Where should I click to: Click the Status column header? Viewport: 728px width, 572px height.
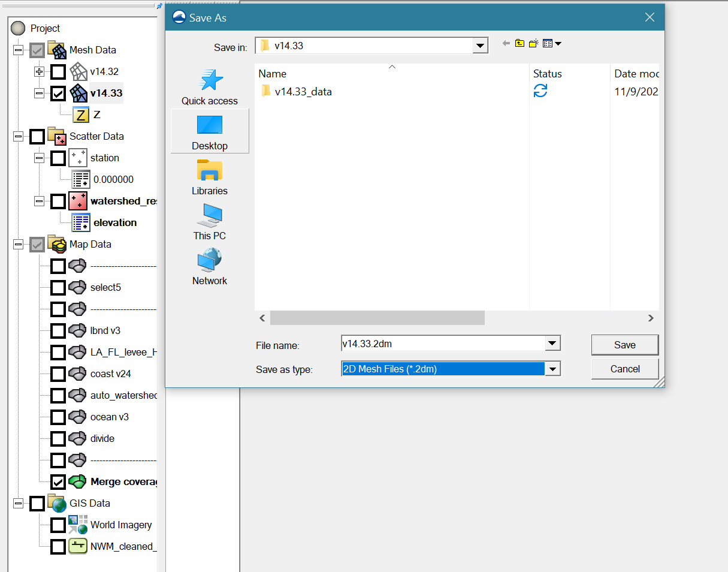pos(547,74)
